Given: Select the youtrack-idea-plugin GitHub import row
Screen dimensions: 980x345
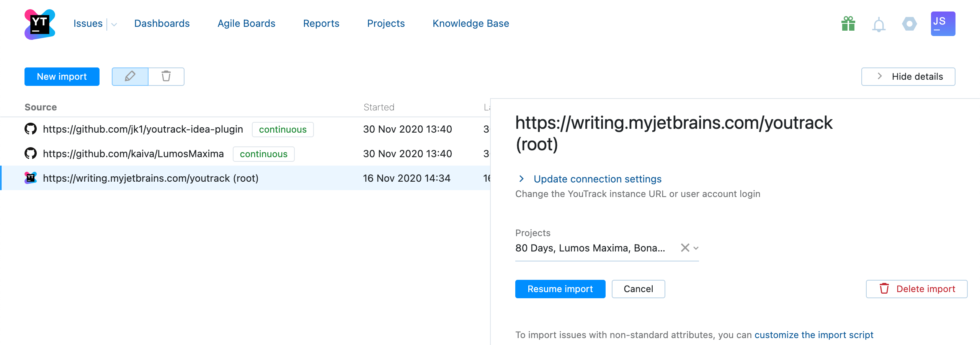Looking at the screenshot, I should pos(143,129).
